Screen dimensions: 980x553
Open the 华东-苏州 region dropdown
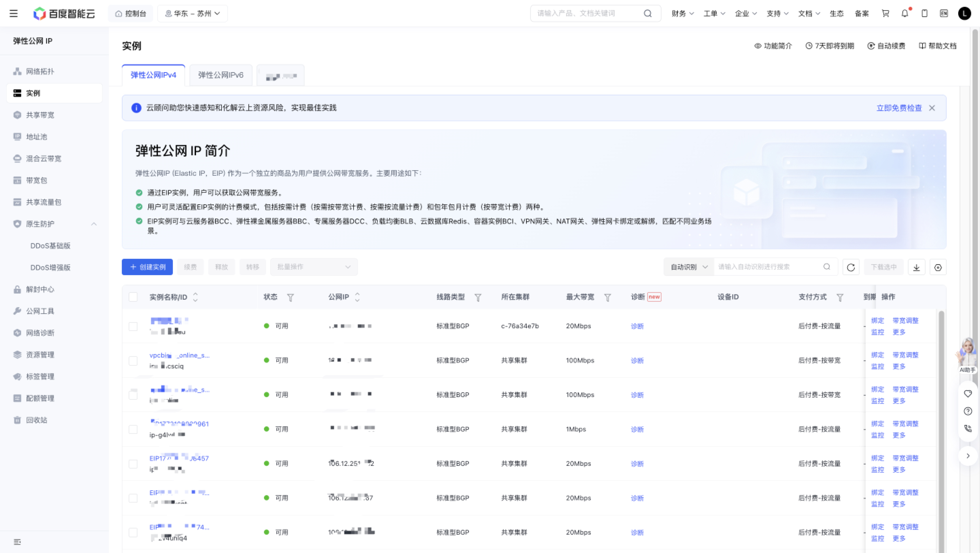tap(193, 14)
